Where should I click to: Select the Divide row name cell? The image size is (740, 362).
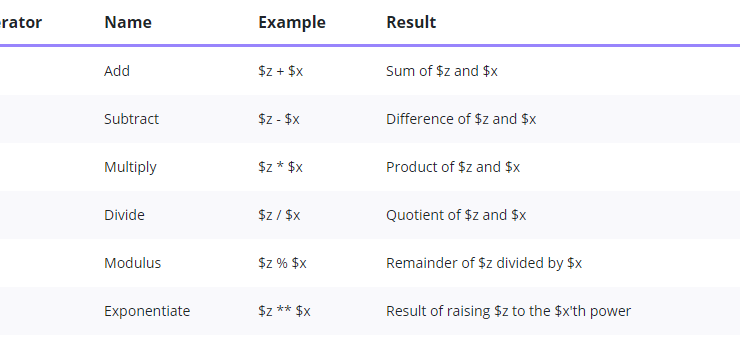pos(124,215)
